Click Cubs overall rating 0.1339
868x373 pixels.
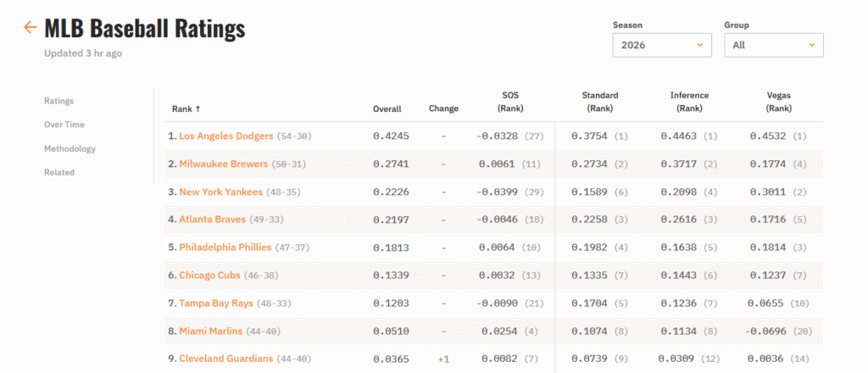pos(391,276)
